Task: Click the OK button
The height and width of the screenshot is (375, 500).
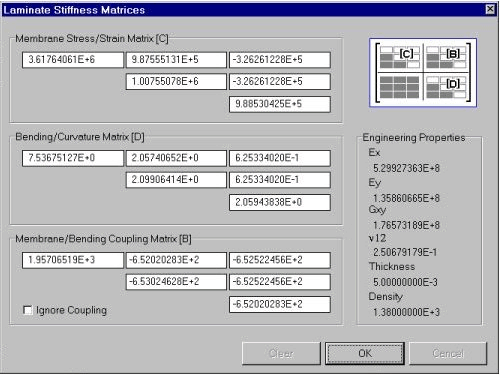Action: 365,353
